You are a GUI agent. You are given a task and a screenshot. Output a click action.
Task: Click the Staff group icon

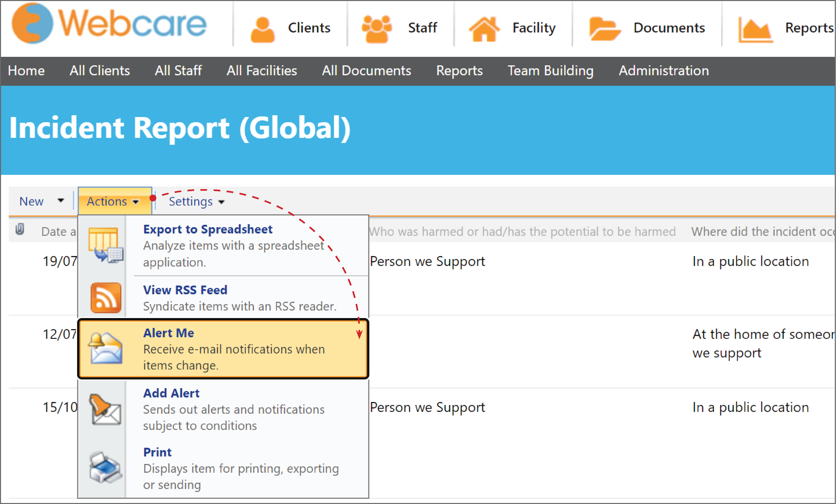click(377, 29)
